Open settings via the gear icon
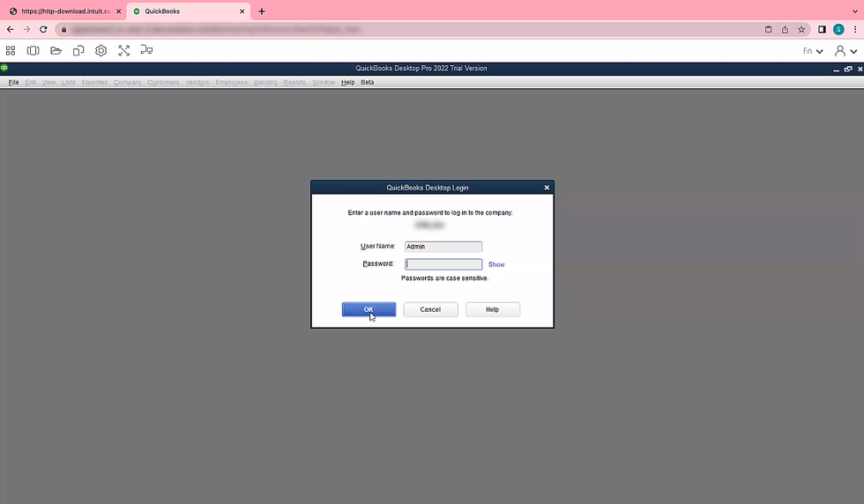864x504 pixels. pyautogui.click(x=101, y=51)
